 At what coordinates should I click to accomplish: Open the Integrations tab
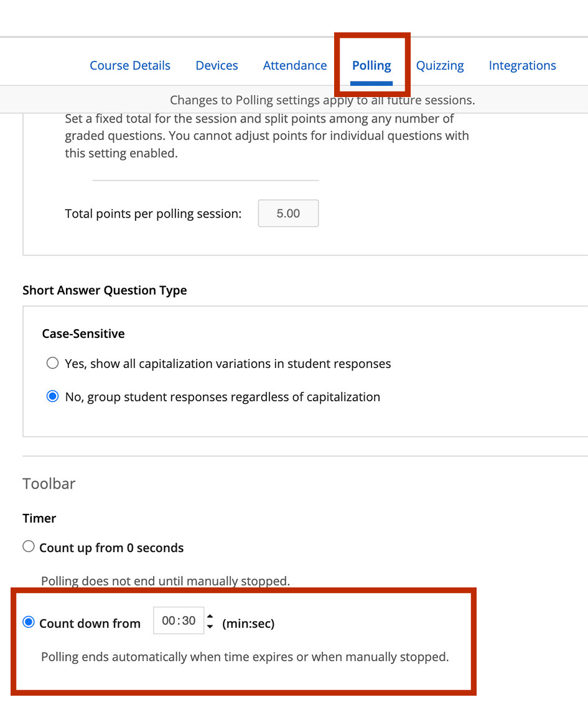[523, 66]
